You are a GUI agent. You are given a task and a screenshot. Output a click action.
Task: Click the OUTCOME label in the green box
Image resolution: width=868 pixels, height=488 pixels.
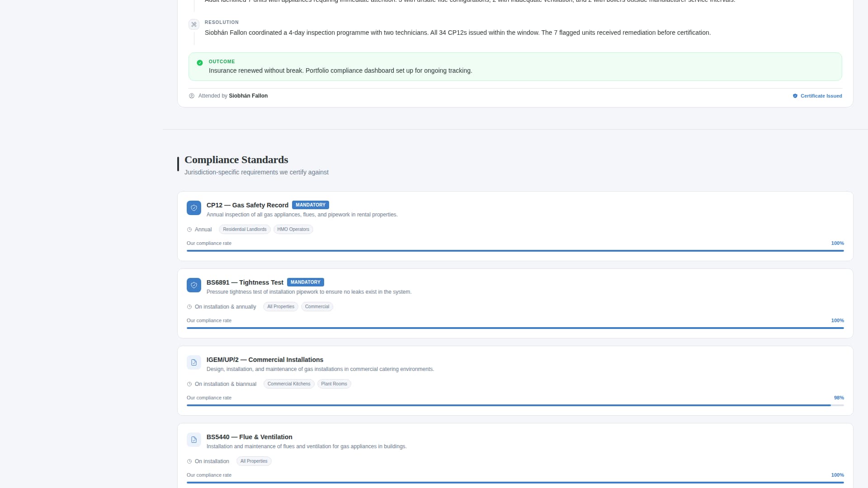(222, 61)
